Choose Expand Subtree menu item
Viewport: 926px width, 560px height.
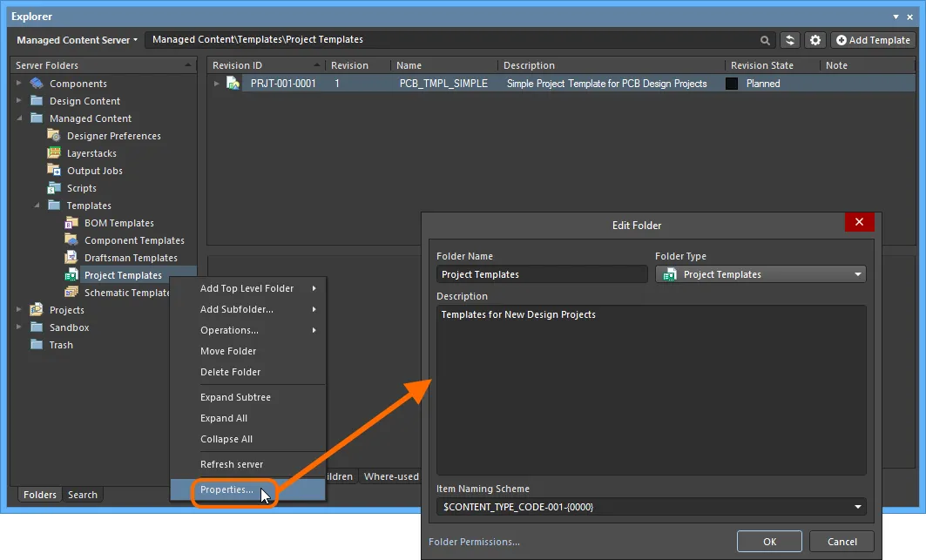[x=248, y=397]
